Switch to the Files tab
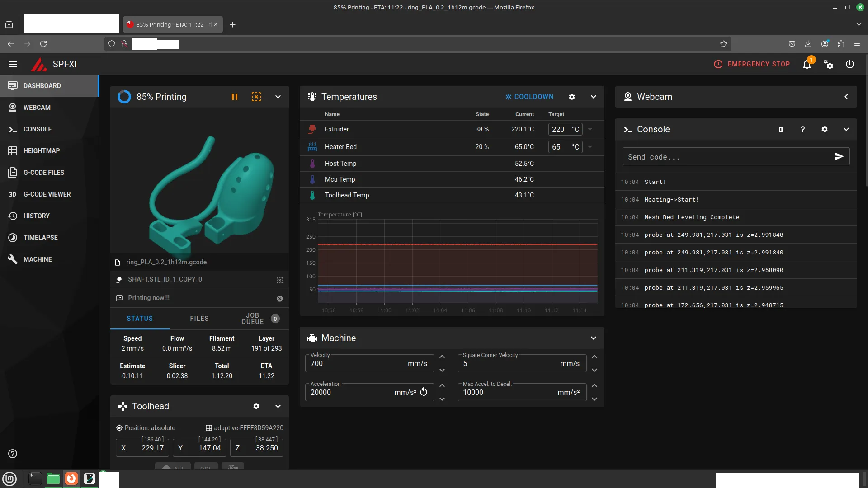Screen dimensions: 868x488 (199, 319)
